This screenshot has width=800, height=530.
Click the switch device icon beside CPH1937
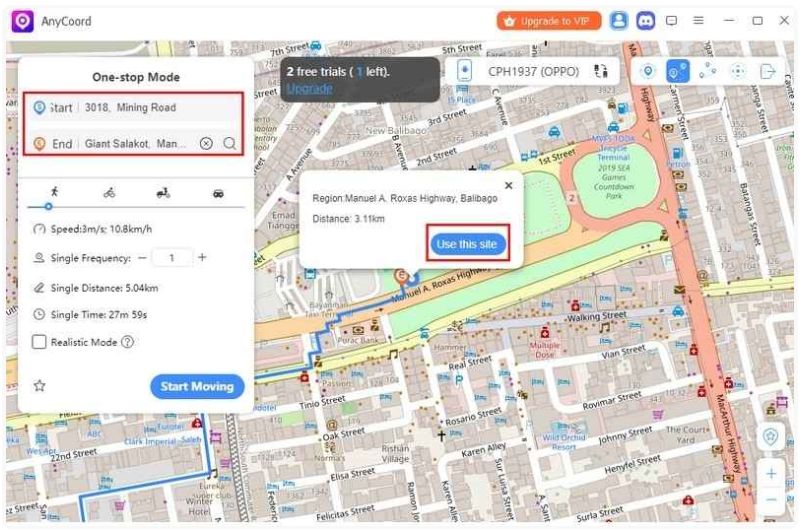[x=601, y=71]
